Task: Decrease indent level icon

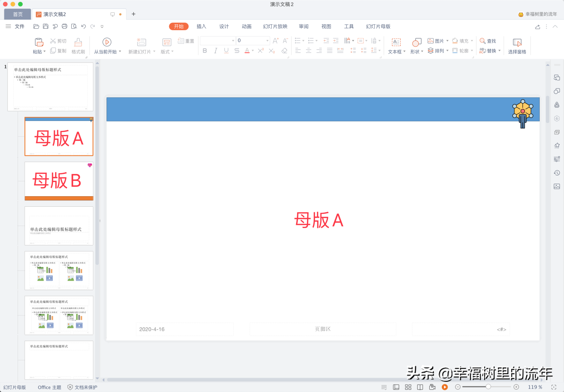Action: (326, 41)
